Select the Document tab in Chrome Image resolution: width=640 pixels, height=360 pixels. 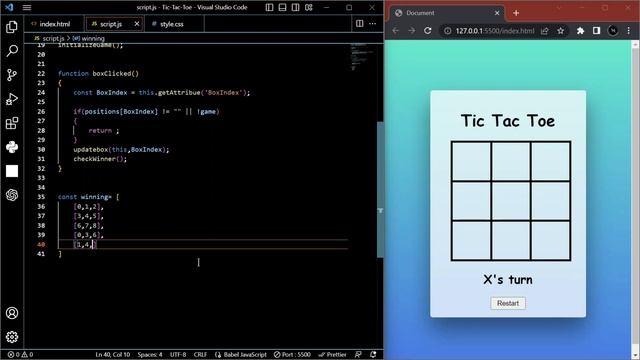(447, 13)
